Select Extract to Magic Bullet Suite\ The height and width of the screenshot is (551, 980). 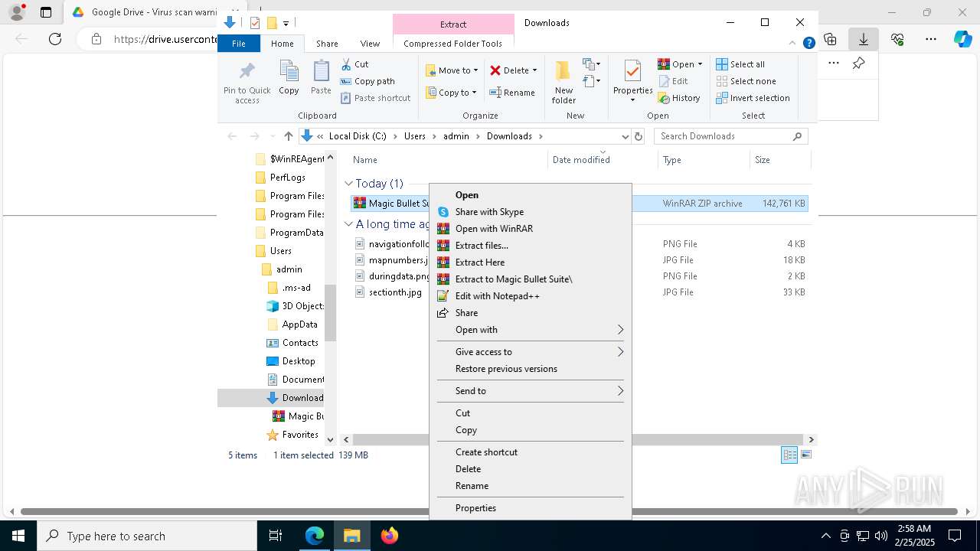pyautogui.click(x=530, y=279)
